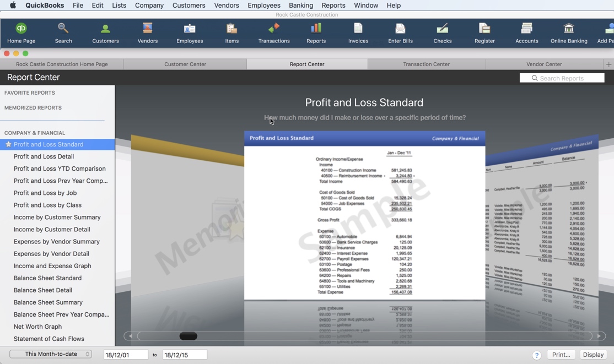Click the Enter Bills icon
614x364 pixels.
(400, 32)
